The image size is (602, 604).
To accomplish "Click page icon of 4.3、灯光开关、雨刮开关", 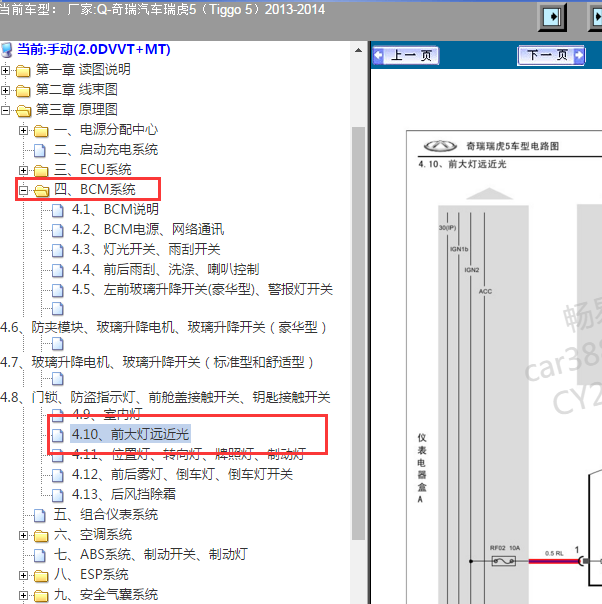I will [x=58, y=250].
